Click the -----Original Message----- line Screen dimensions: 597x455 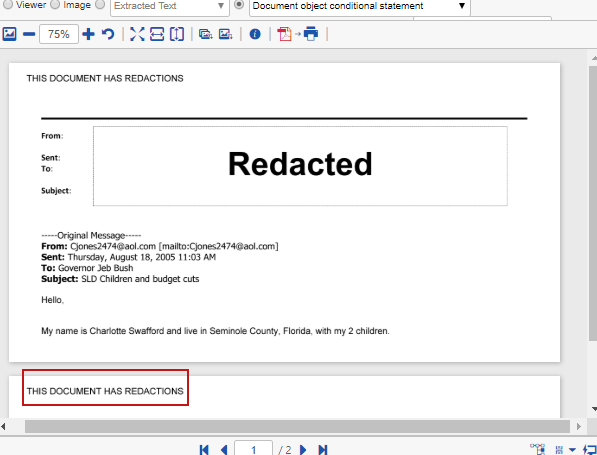[91, 235]
